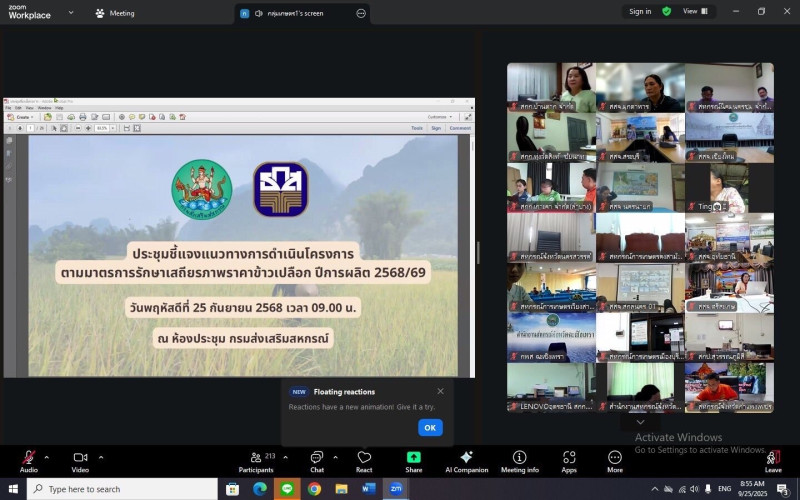800x500 pixels.
Task: Open the React emoji menu
Action: pyautogui.click(x=364, y=459)
